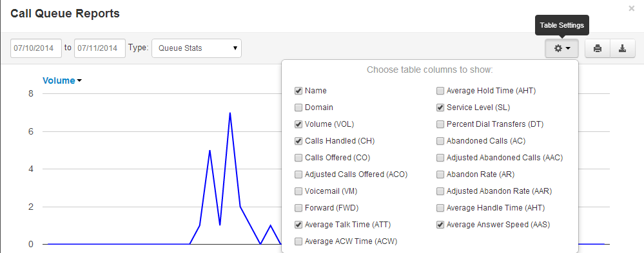The height and width of the screenshot is (253, 644).
Task: Toggle Service Level (SL) checkbox
Action: click(x=440, y=108)
